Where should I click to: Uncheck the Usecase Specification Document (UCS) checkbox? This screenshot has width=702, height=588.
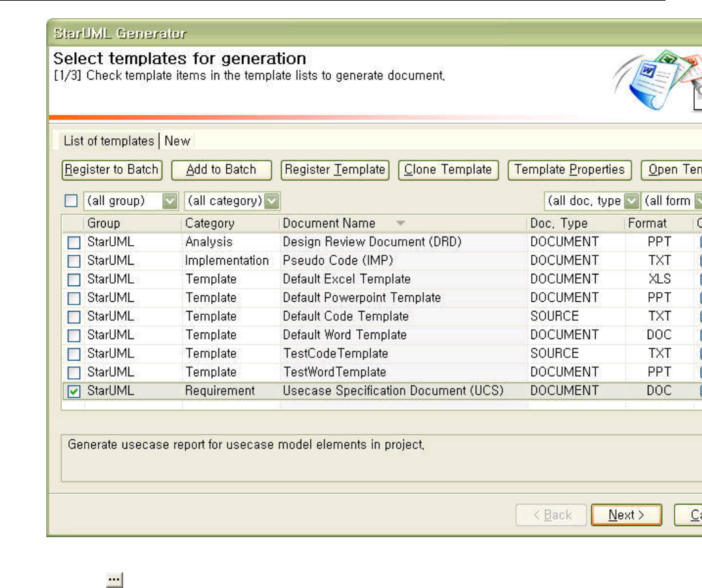[74, 391]
